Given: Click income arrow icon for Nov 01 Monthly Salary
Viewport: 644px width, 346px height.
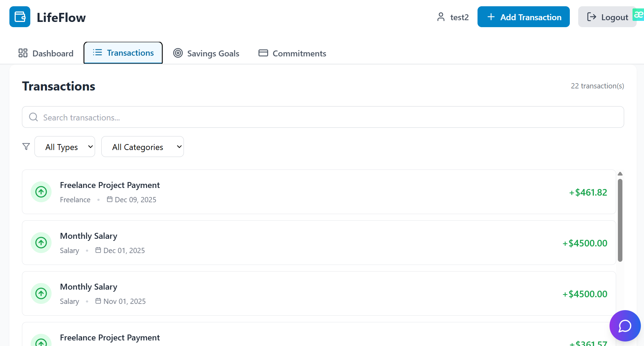Looking at the screenshot, I should coord(41,293).
